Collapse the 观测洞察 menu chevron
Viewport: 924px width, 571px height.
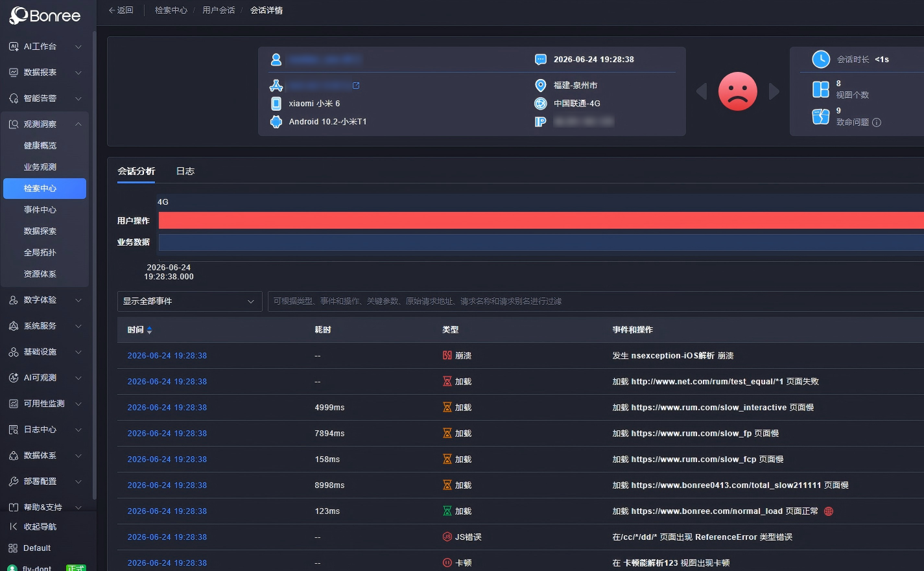78,124
